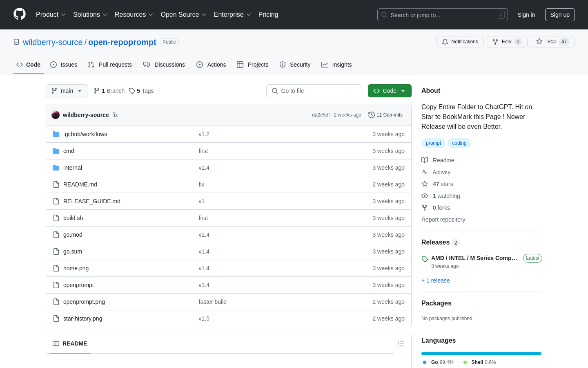The height and width of the screenshot is (368, 588).
Task: Click the file icon beside README.md
Action: [56, 184]
